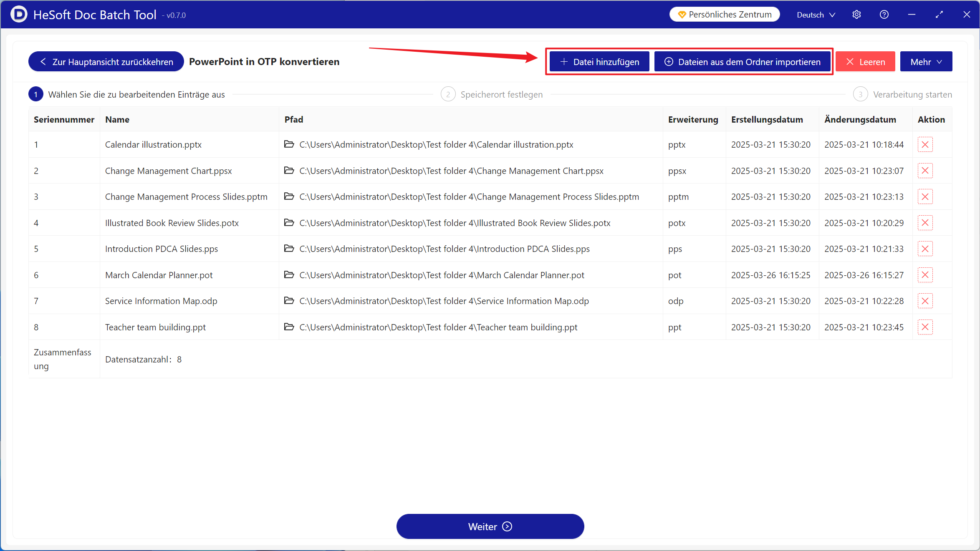Click Datei hinzufügen button

click(599, 62)
